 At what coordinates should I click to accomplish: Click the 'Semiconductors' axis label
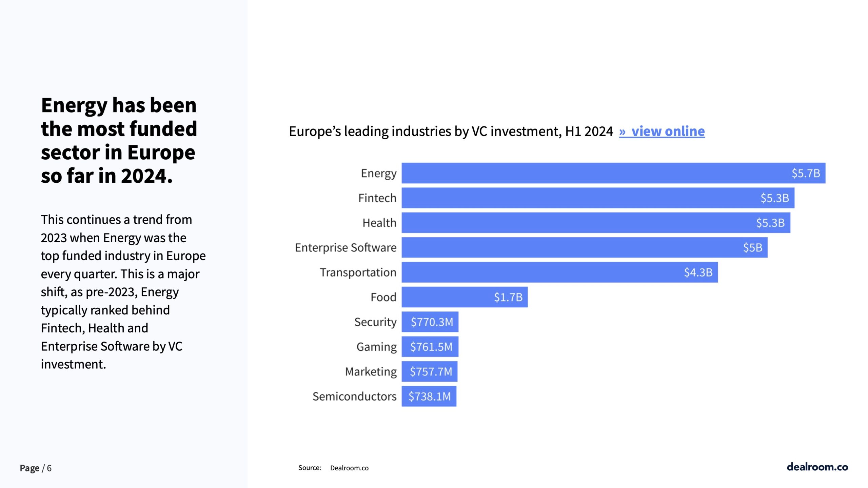coord(354,396)
